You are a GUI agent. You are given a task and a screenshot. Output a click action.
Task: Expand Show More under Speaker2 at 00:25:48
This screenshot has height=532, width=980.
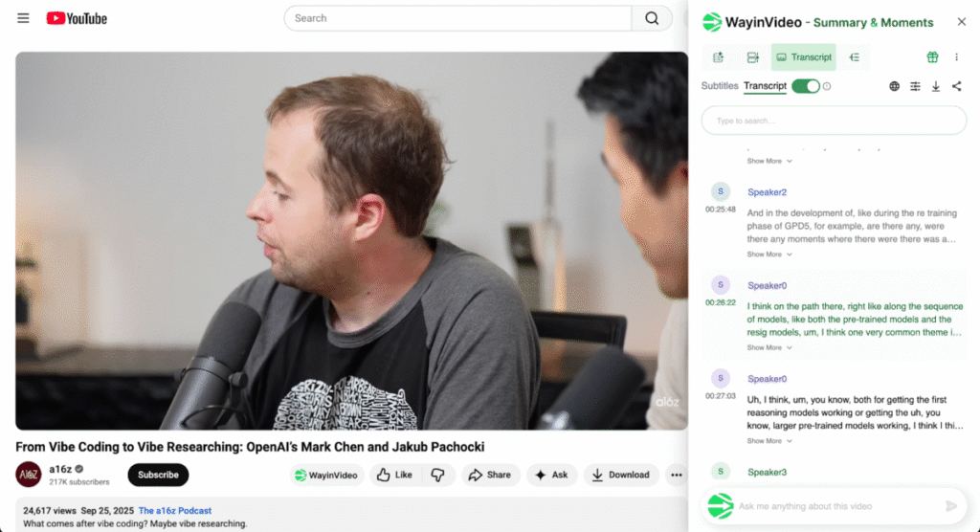coord(768,255)
